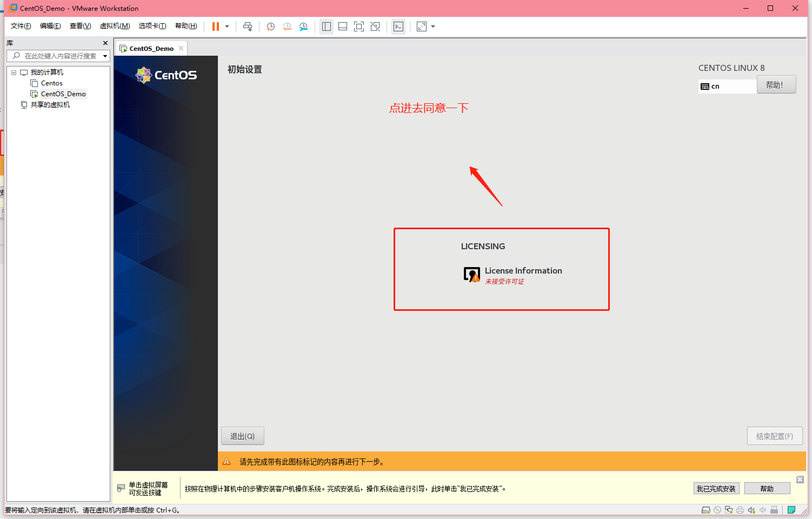Select 我的计算机 in the library tree

point(46,72)
